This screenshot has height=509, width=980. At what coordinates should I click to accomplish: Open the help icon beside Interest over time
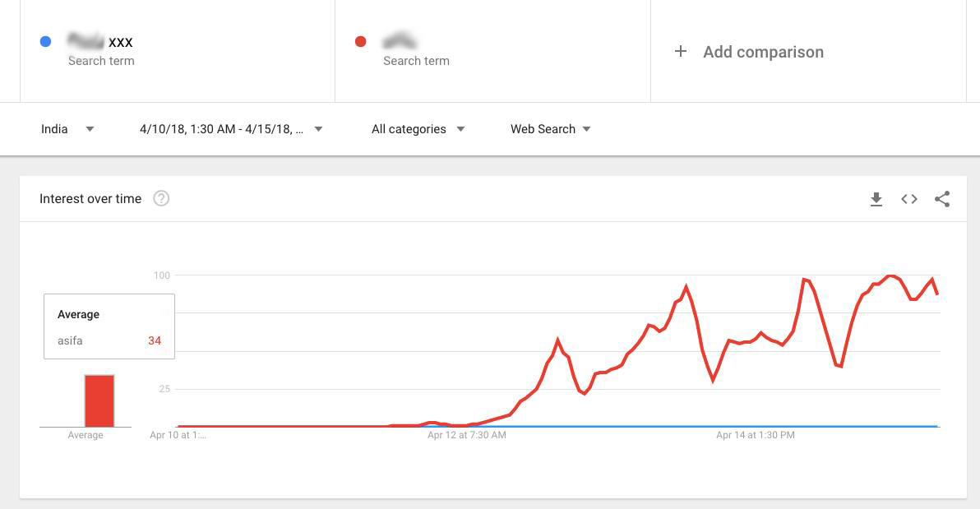coord(161,198)
